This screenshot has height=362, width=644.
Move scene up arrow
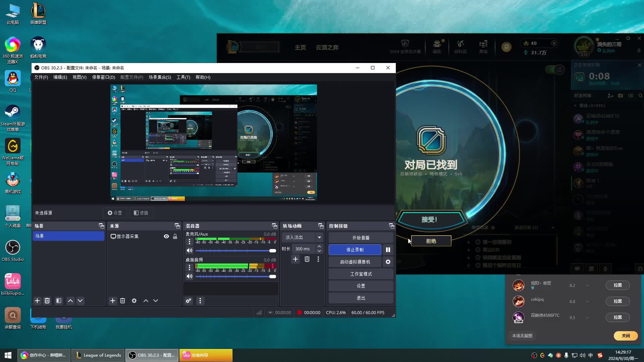(70, 301)
